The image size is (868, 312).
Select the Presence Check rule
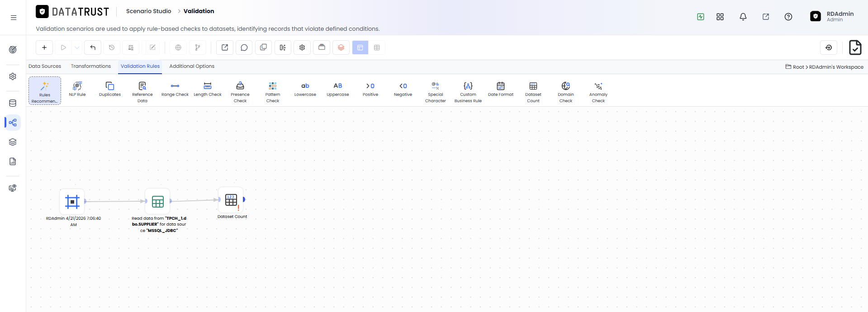(x=240, y=92)
